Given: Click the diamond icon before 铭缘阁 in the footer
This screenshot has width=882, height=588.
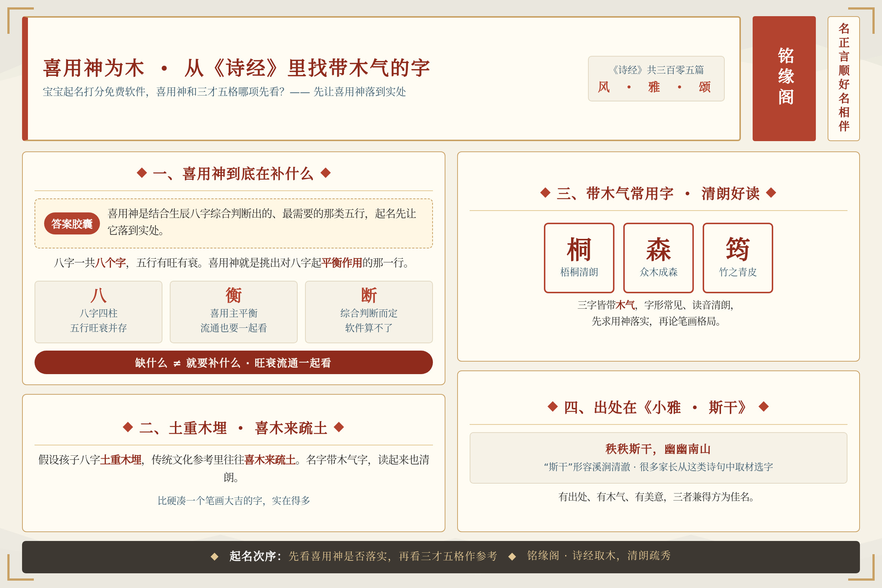Looking at the screenshot, I should pyautogui.click(x=512, y=556).
